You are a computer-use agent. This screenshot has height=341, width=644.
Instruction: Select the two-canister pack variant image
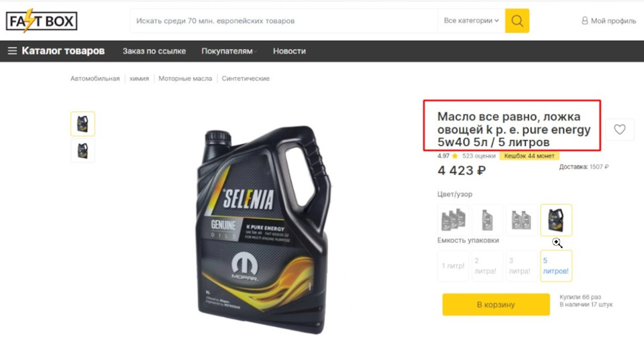[x=522, y=220]
